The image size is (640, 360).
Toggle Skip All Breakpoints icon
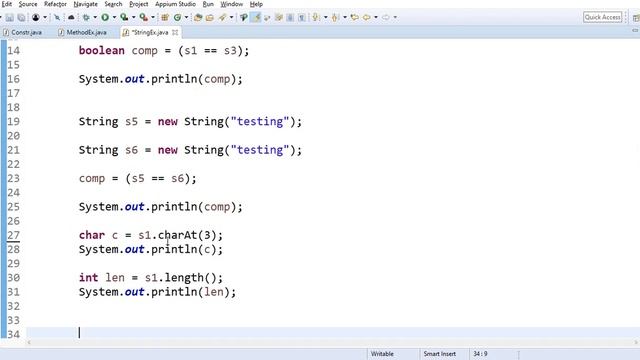pos(57,18)
